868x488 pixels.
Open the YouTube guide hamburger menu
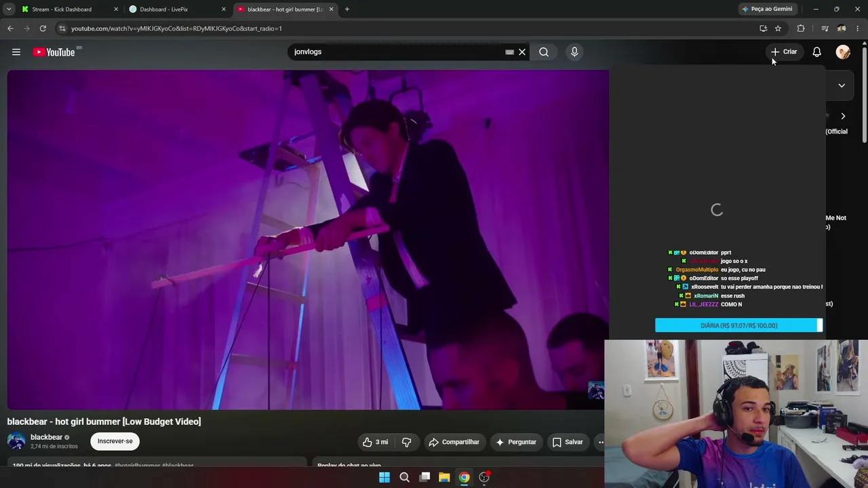16,52
